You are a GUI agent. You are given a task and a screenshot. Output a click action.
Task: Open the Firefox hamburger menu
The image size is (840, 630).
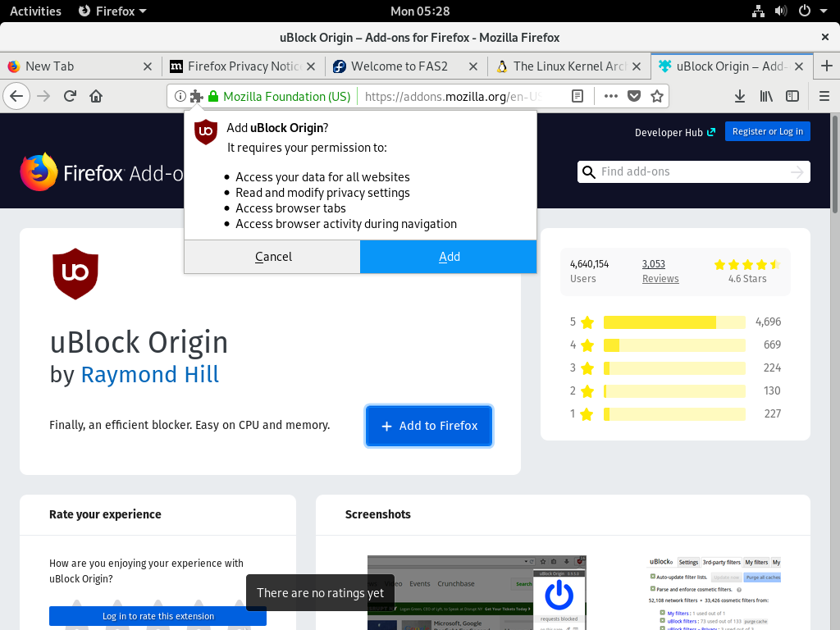824,97
